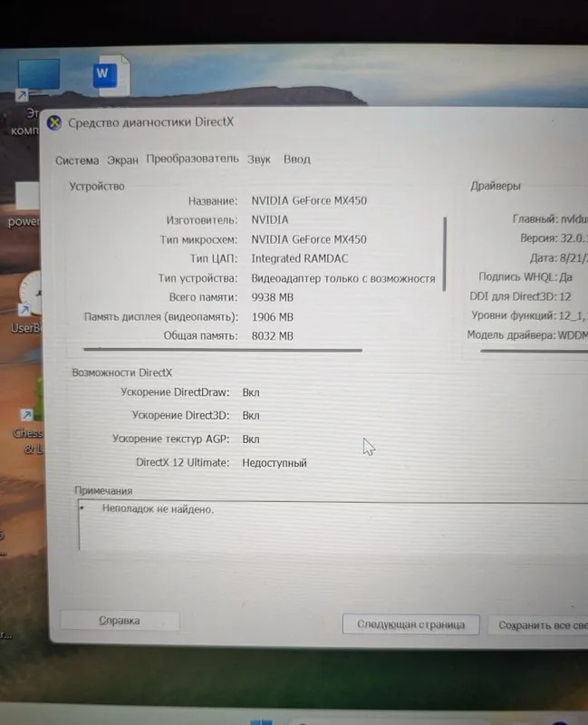Click the Ускорение текстур AGP Вкл value
The width and height of the screenshot is (588, 725).
click(251, 440)
